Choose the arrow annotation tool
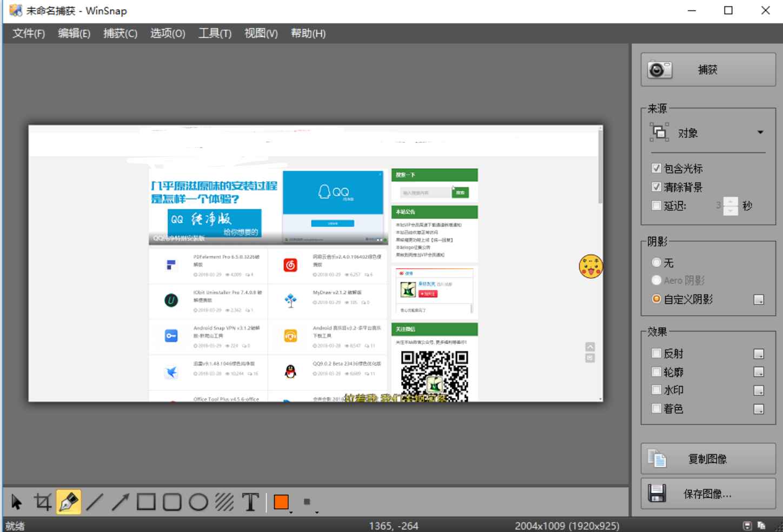783x532 pixels. (x=119, y=502)
